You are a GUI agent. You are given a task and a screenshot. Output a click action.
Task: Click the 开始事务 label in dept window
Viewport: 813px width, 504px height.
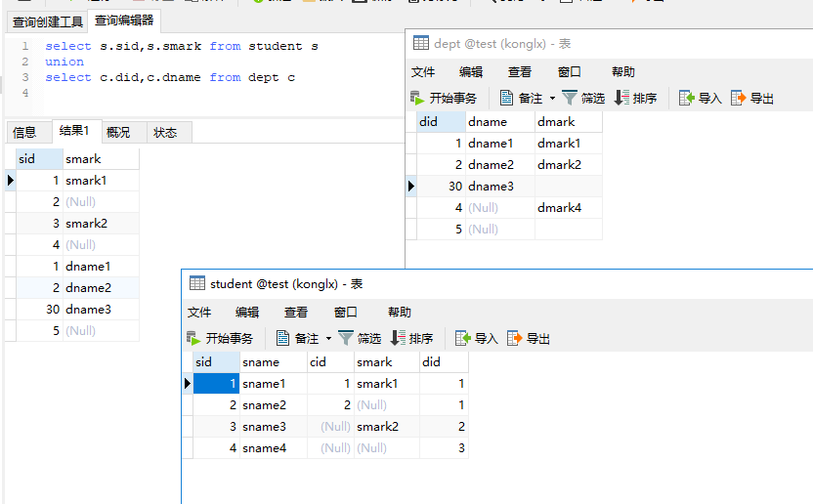[452, 98]
